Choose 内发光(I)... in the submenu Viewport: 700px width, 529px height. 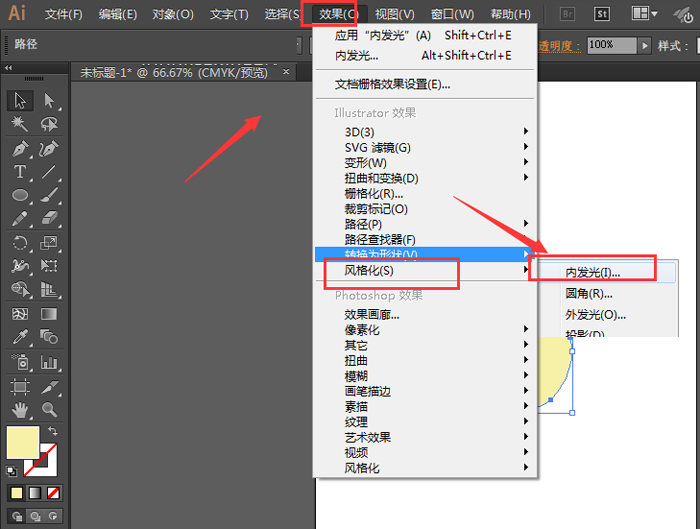click(604, 272)
